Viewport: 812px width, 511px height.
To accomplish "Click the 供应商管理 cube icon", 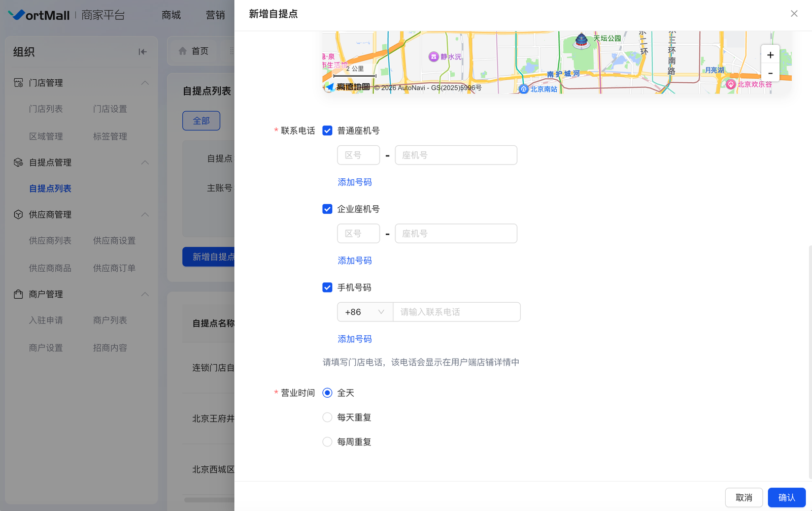I will [18, 214].
